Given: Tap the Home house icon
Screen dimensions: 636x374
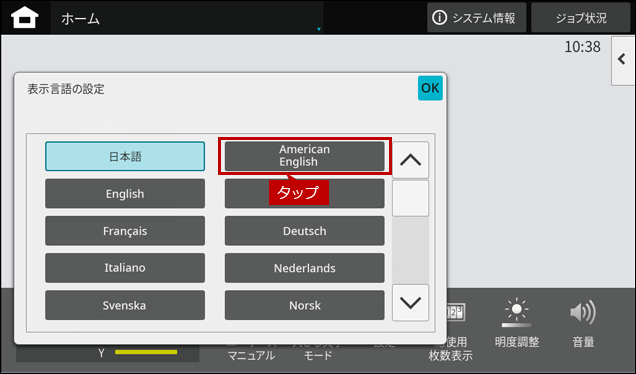Looking at the screenshot, I should coord(25,18).
